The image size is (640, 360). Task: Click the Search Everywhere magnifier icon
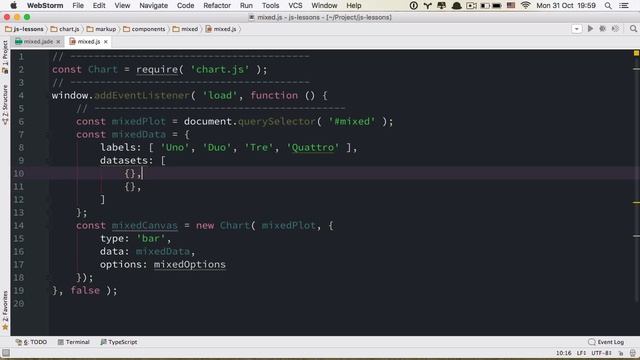633,29
